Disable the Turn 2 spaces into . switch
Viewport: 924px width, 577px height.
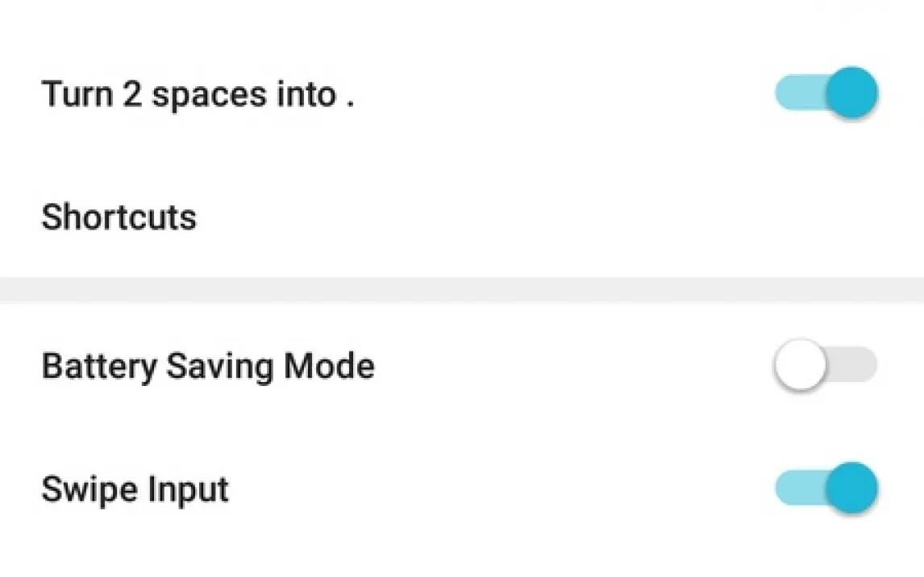[826, 93]
